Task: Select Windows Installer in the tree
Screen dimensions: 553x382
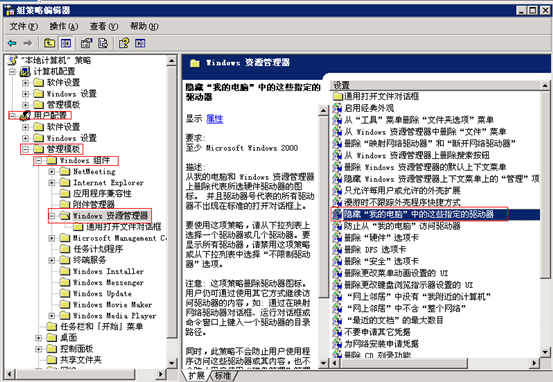Action: pyautogui.click(x=108, y=271)
